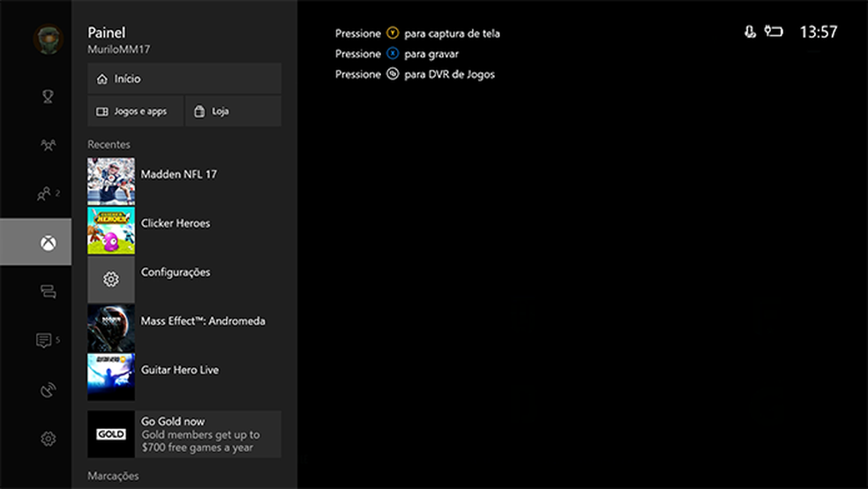Launch Clicker Heroes cover art
The width and height of the screenshot is (868, 489).
(111, 230)
